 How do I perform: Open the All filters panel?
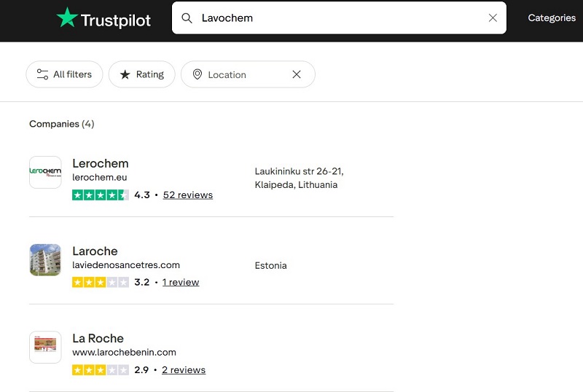[x=64, y=74]
